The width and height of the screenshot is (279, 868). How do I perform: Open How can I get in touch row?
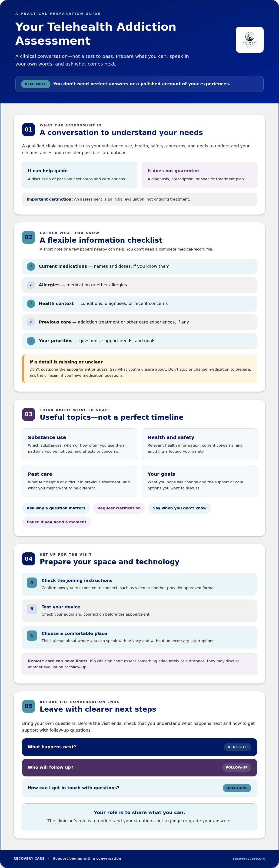(139, 788)
